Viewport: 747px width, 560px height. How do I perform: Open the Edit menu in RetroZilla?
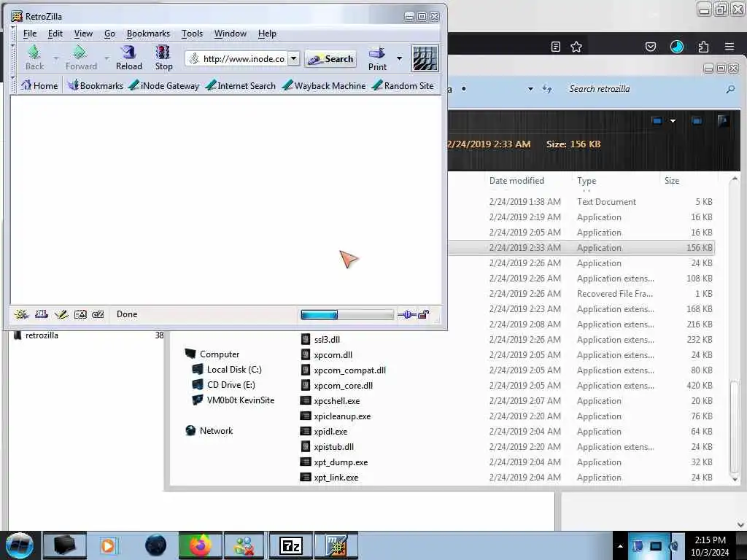[55, 34]
